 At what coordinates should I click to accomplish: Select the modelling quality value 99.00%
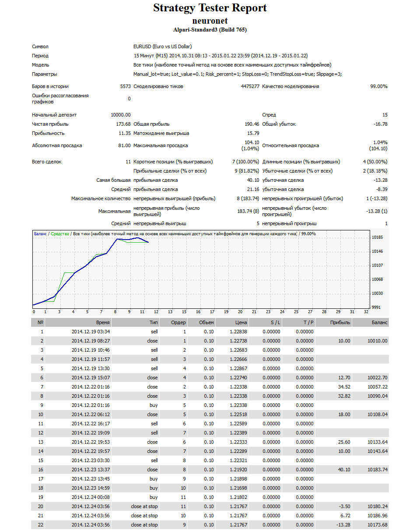[379, 86]
